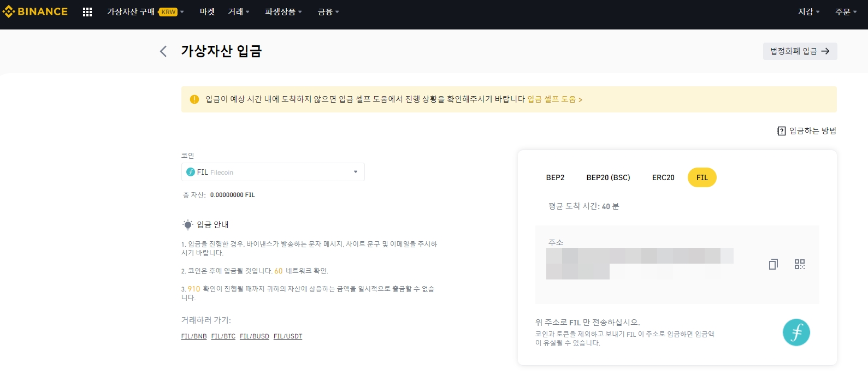
Task: Expand the 금융 menu
Action: pyautogui.click(x=328, y=12)
